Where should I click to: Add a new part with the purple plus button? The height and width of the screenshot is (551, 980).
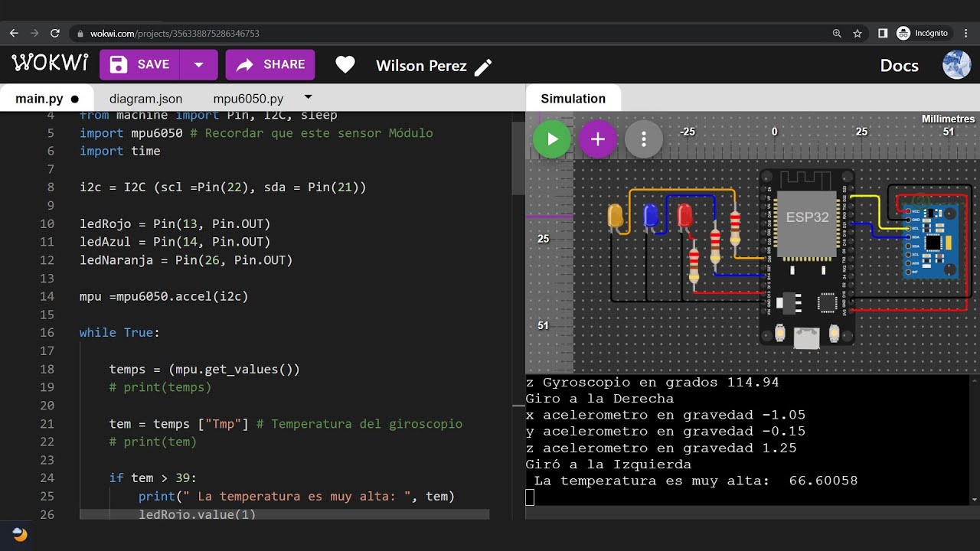598,139
